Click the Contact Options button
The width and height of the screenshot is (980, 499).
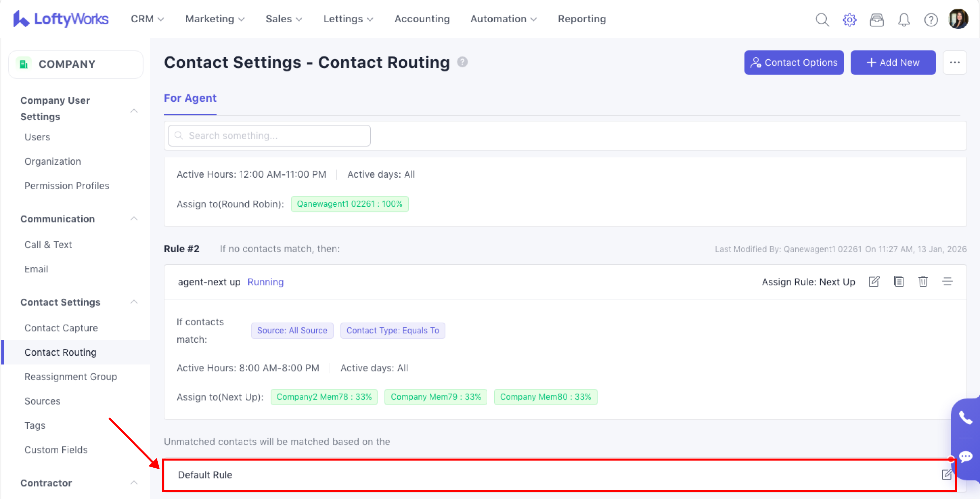(794, 62)
